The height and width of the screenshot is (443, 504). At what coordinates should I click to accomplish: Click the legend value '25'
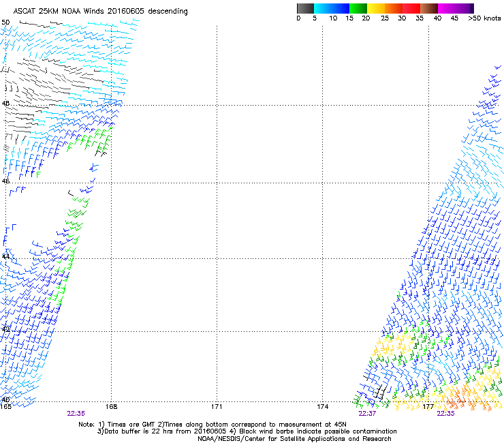coord(385,18)
